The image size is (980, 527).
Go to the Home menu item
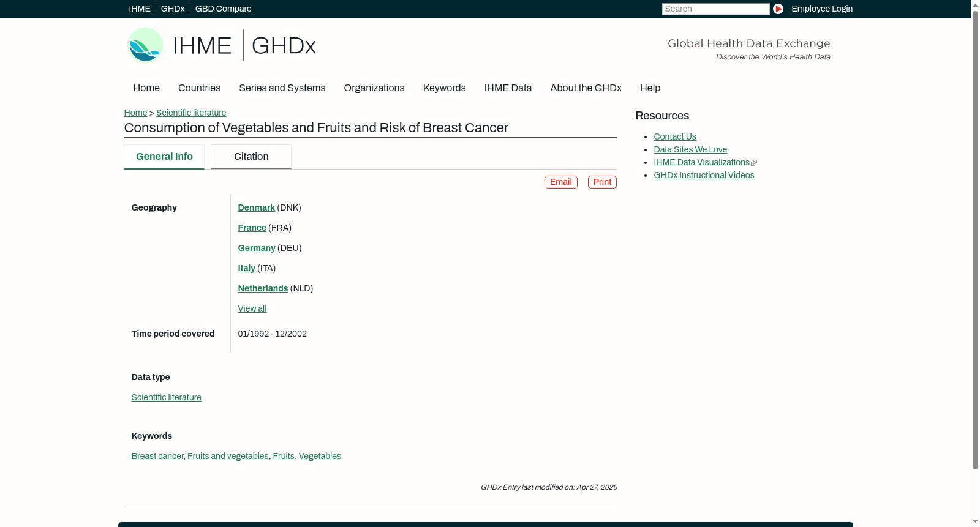point(146,88)
